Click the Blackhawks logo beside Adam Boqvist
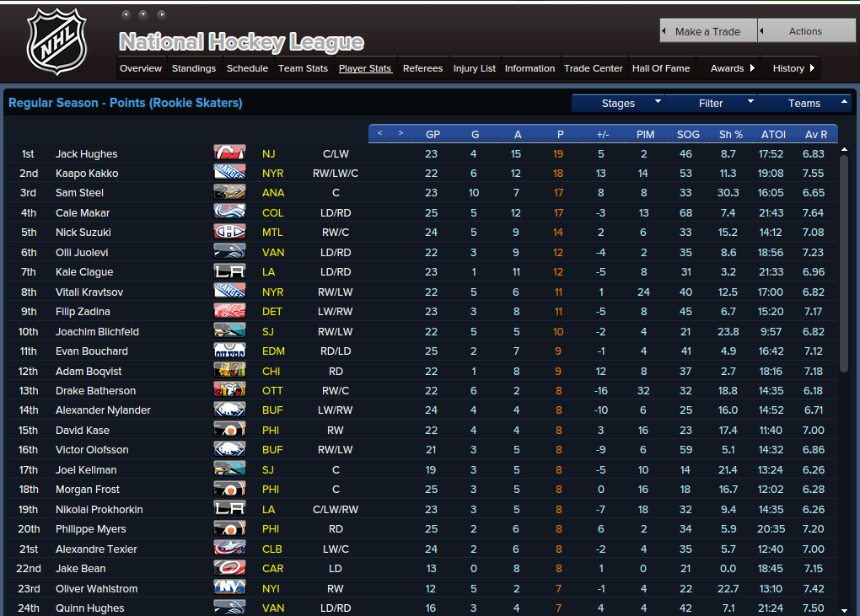 (229, 371)
